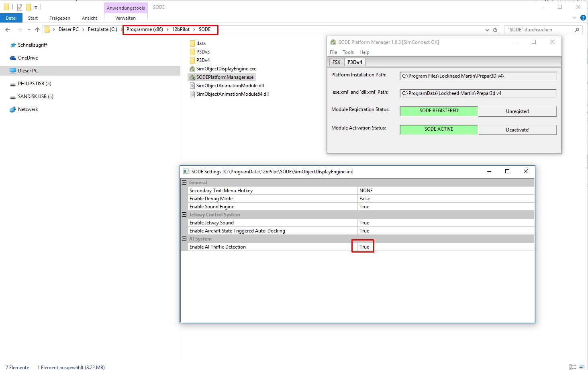Click 12bPilot in address breadcrumb
This screenshot has width=588, height=370.
tap(181, 29)
